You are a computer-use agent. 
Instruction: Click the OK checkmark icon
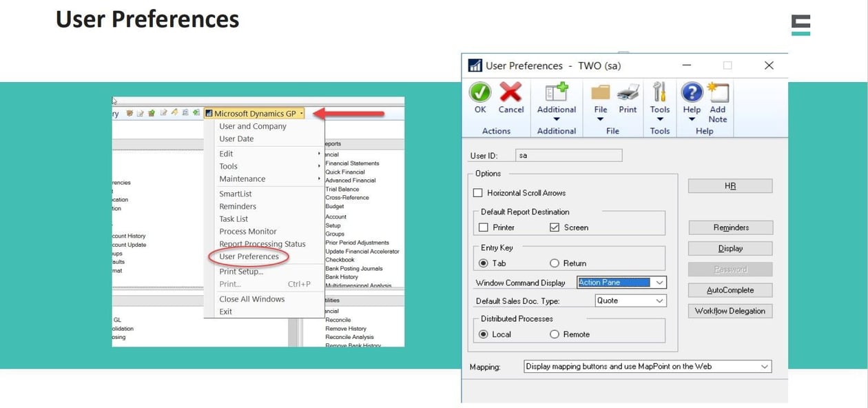coord(479,93)
